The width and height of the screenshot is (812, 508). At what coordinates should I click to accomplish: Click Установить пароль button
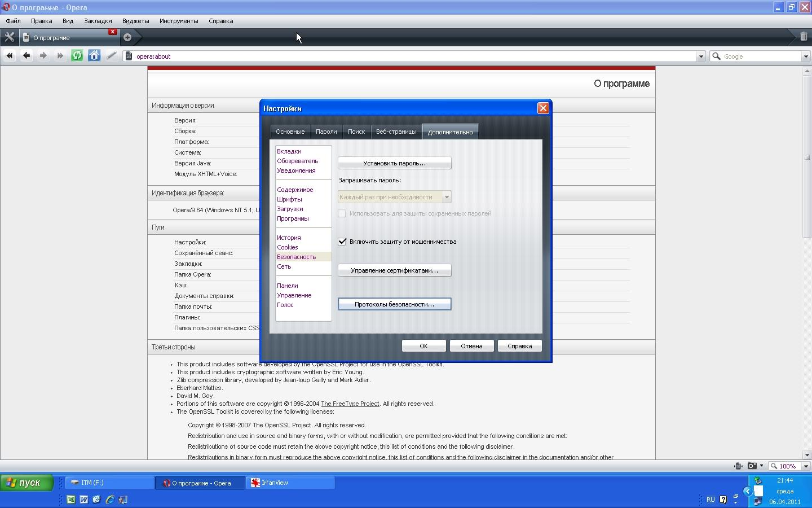click(395, 163)
